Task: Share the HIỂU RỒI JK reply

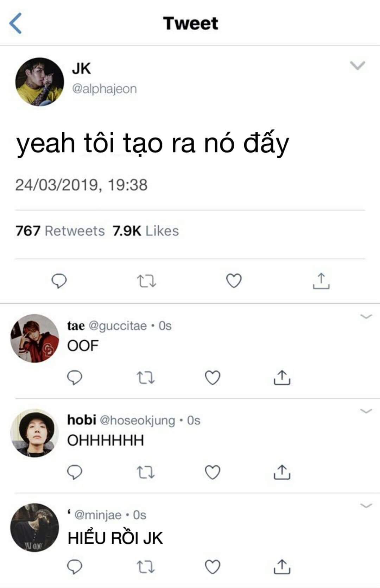Action: (x=282, y=566)
